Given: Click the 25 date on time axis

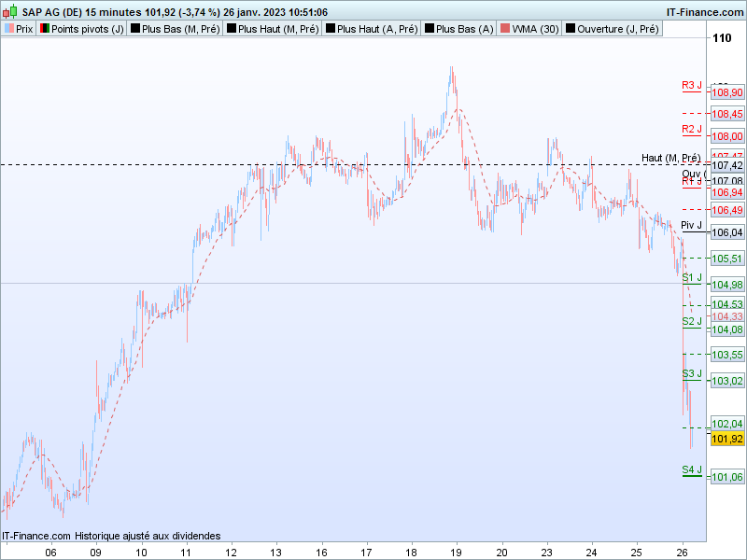Looking at the screenshot, I should 637,553.
